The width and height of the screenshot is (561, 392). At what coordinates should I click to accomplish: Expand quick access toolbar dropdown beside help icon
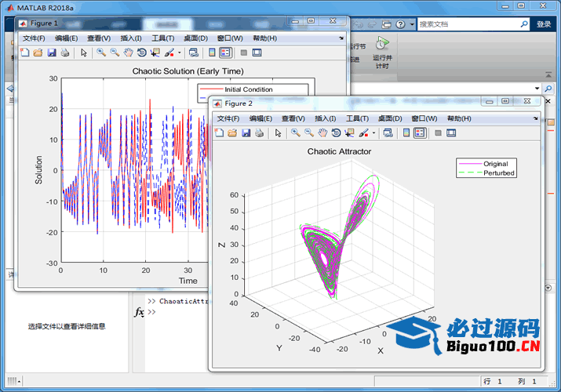tap(412, 24)
